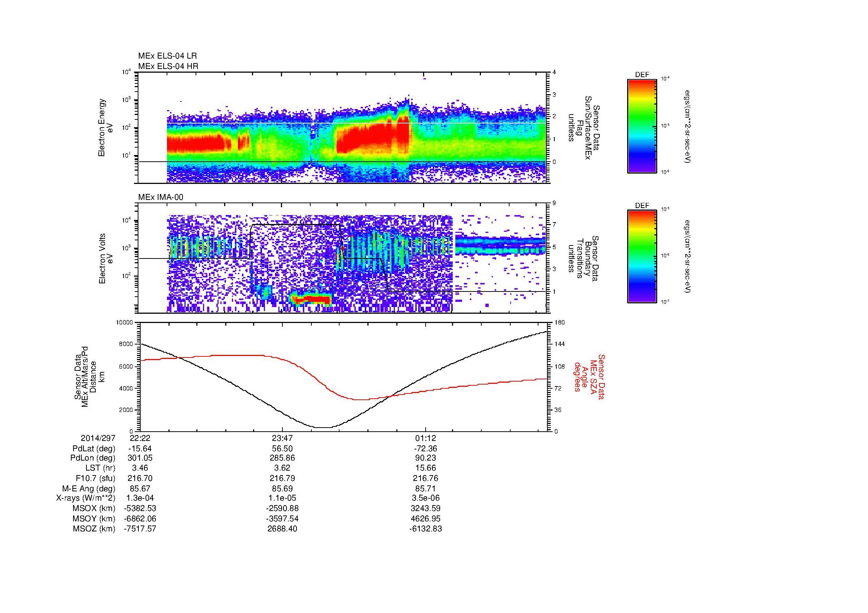Click the MSOY (km) row label
The height and width of the screenshot is (613, 868).
94,518
